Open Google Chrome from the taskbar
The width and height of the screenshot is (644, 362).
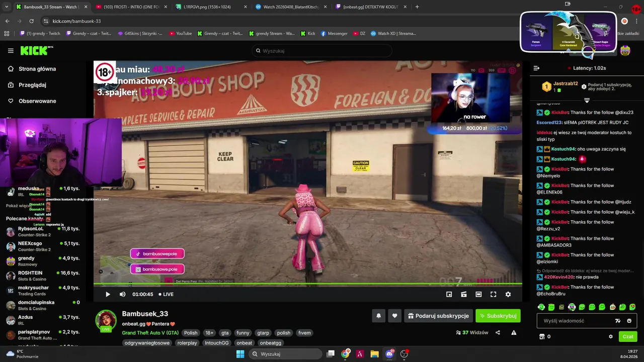click(x=345, y=354)
